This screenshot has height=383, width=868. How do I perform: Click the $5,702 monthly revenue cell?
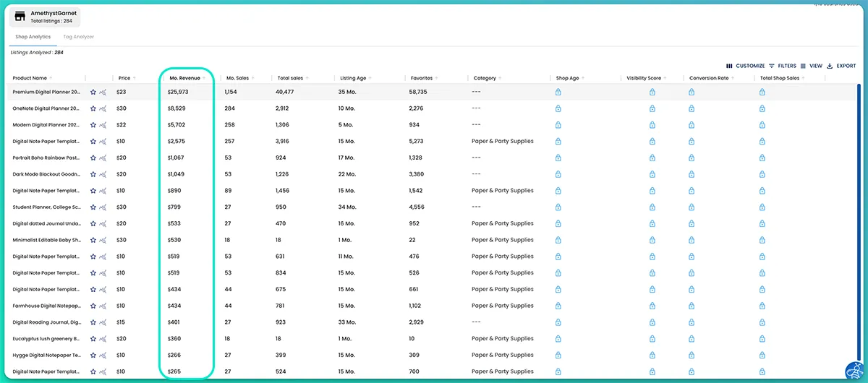[176, 125]
